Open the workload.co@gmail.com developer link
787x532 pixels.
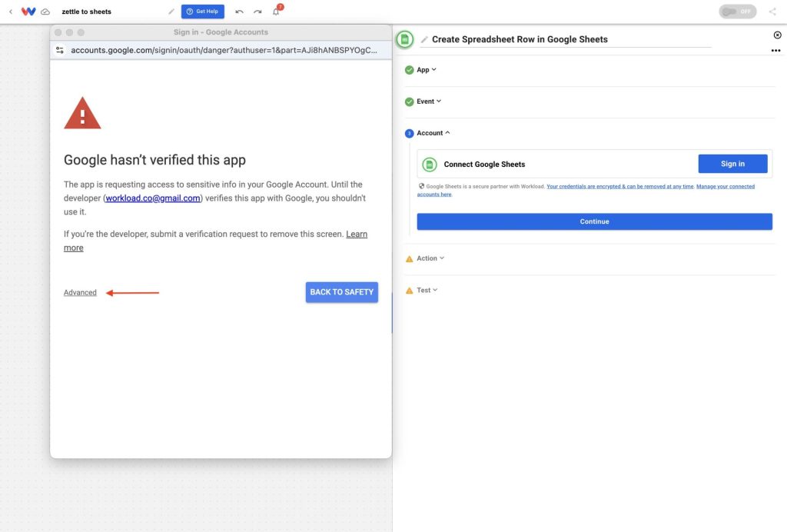(x=153, y=198)
